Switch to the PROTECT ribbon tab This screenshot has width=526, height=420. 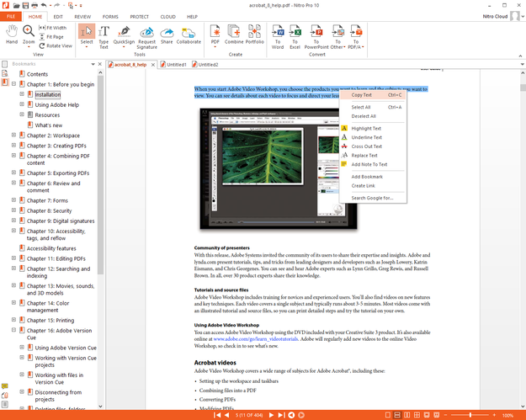pos(139,17)
